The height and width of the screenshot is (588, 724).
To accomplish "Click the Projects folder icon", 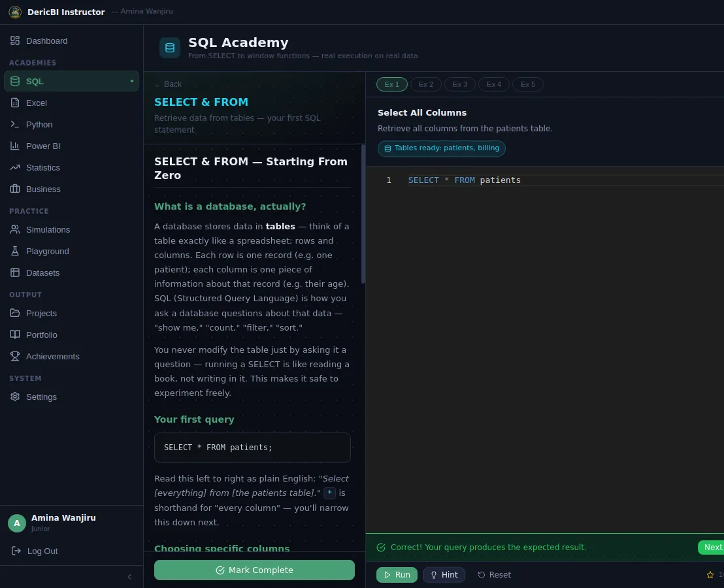I will pos(15,313).
